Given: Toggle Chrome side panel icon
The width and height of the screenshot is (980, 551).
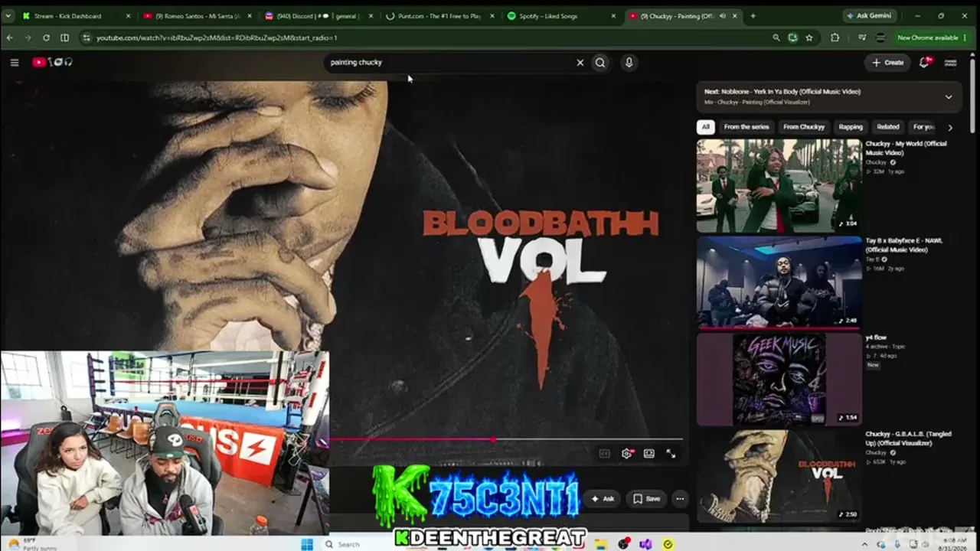Looking at the screenshot, I should 65,37.
